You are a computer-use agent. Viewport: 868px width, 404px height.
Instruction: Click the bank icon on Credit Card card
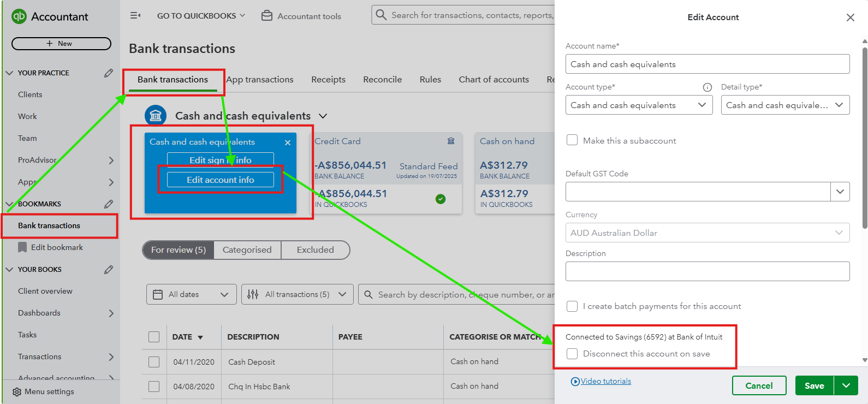click(x=451, y=141)
